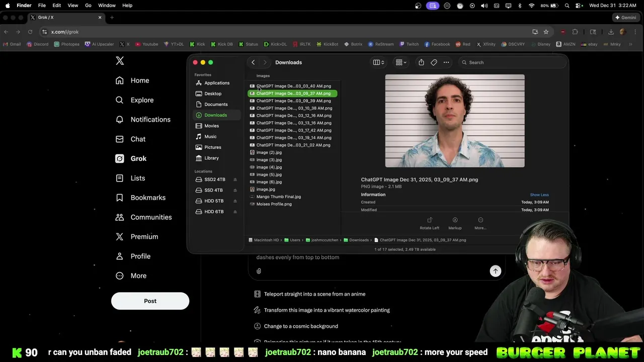Click Rotate Left in preview pane
Screen dimensions: 644x362
pos(429,223)
